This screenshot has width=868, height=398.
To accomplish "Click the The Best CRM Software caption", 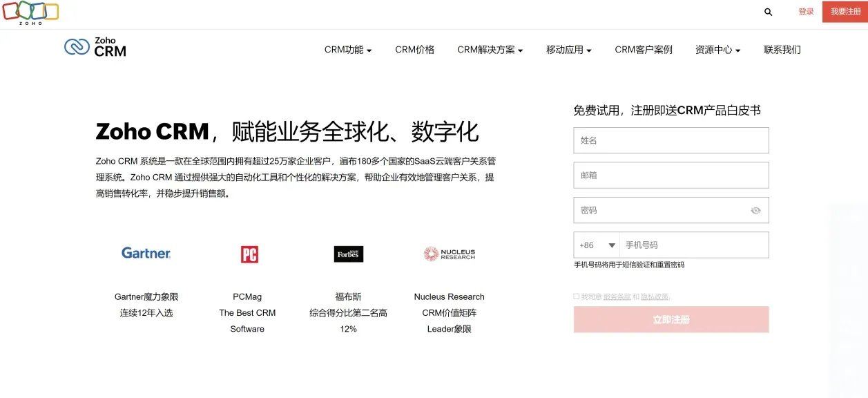I will 247,321.
